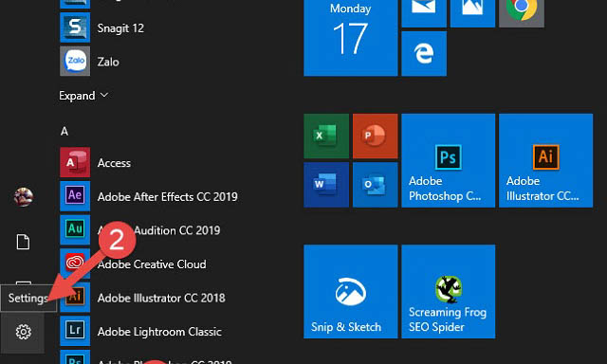Click the Adobe Illustrator CC 2018 label
Screen dimensions: 607x364
(161, 298)
